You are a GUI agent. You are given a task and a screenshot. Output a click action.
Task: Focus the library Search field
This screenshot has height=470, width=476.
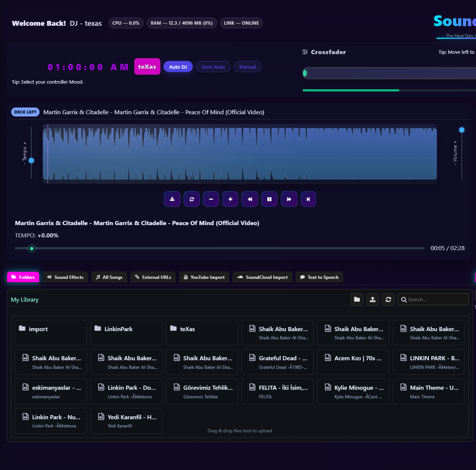click(433, 299)
